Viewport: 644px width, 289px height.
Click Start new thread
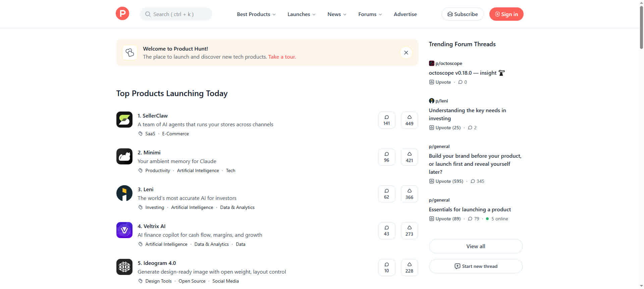pos(476,266)
